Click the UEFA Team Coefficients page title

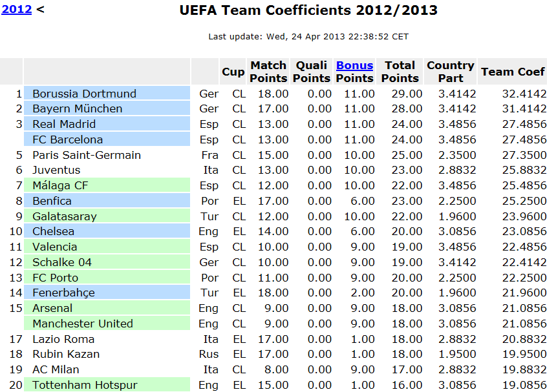[x=308, y=10]
